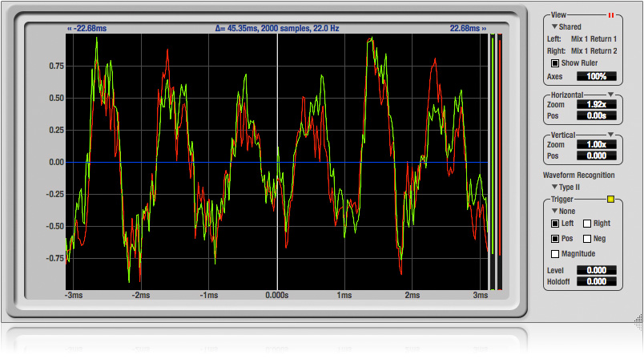Enable the Magnitude checkbox

[x=555, y=254]
